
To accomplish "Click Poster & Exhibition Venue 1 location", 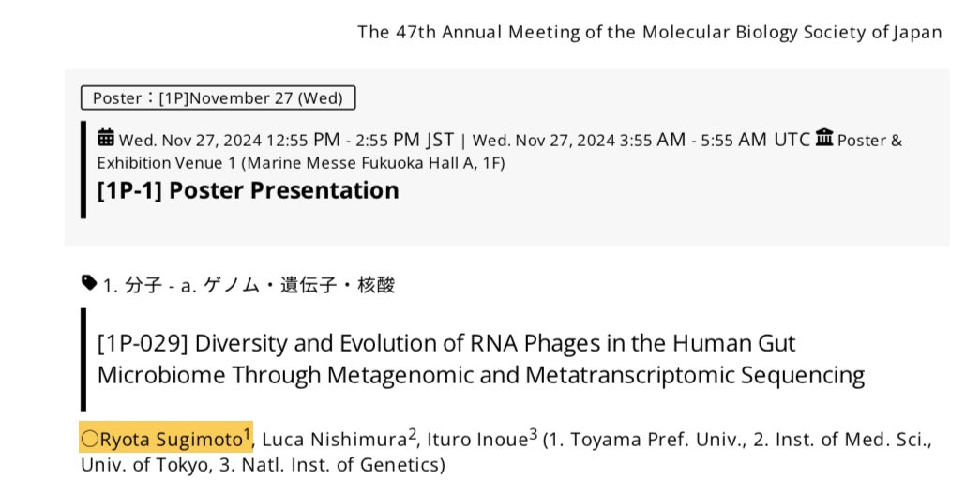I will pos(499,151).
